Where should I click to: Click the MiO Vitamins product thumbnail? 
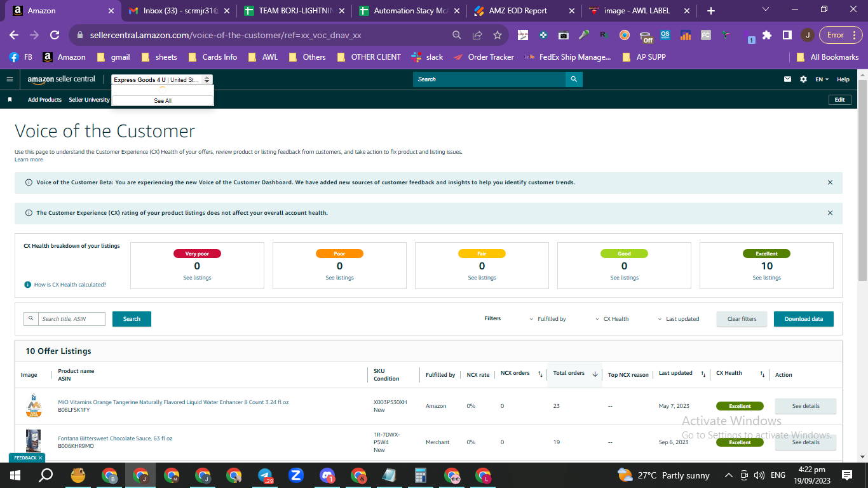[33, 406]
